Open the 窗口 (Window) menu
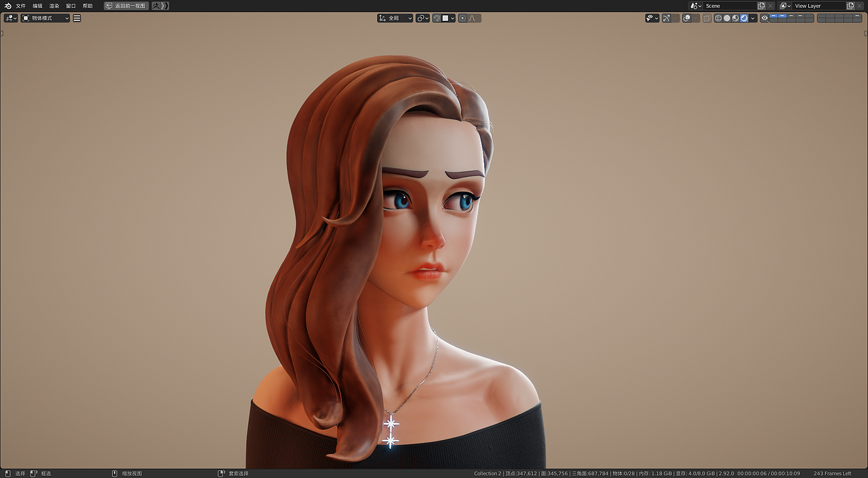This screenshot has width=868, height=478. (x=71, y=5)
